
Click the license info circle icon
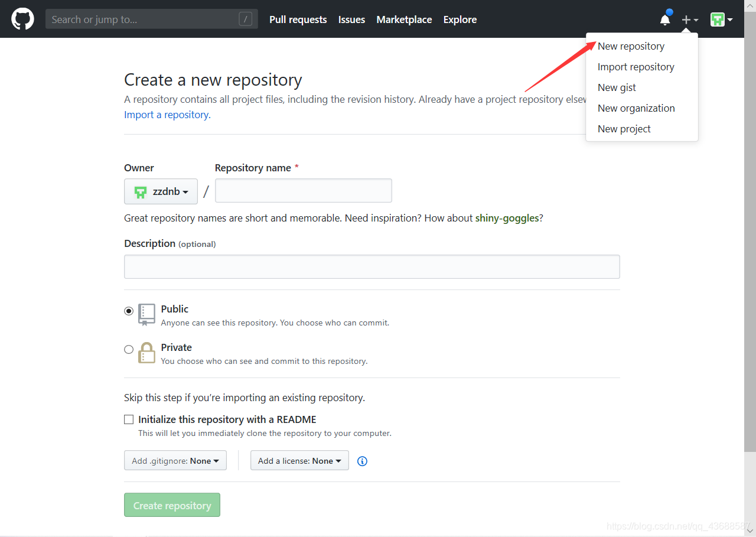pyautogui.click(x=363, y=461)
